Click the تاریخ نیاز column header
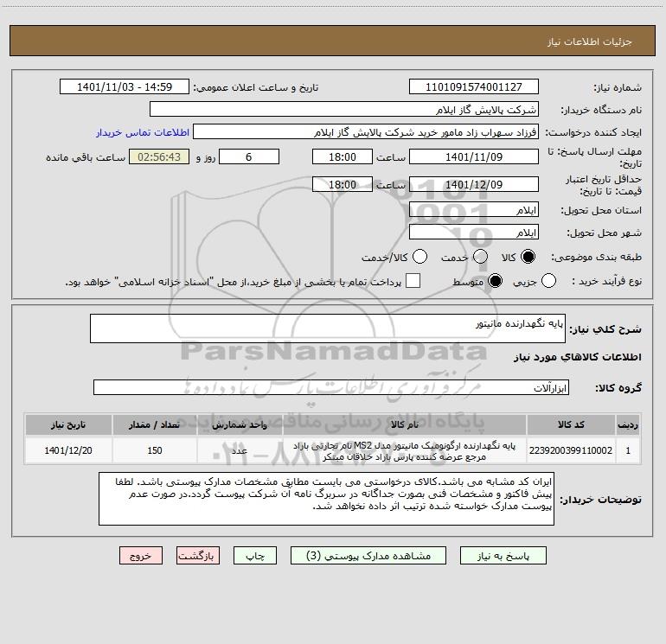The width and height of the screenshot is (666, 644). pos(68,424)
